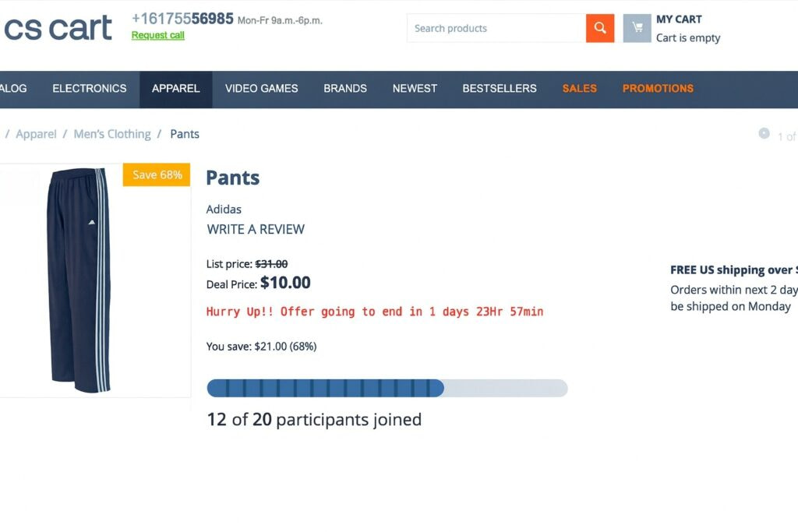Viewport: 798px width, 532px height.
Task: Click the participants joined progress bar
Action: (x=387, y=388)
